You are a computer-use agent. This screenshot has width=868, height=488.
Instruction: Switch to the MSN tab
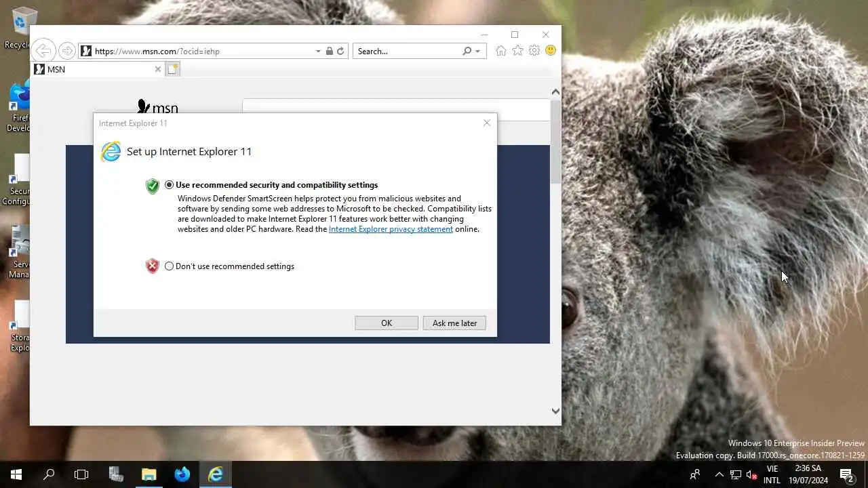95,69
